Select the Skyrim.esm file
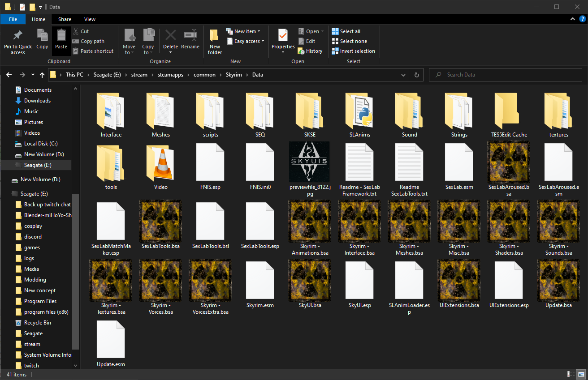Image resolution: width=588 pixels, height=380 pixels. 260,285
